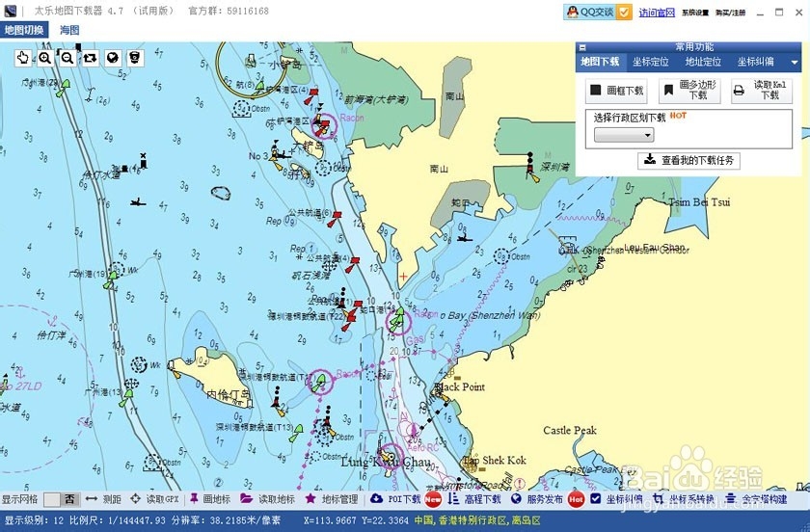Image resolution: width=810 pixels, height=532 pixels.
Task: Click the zoom out magnifier icon
Action: click(x=67, y=58)
